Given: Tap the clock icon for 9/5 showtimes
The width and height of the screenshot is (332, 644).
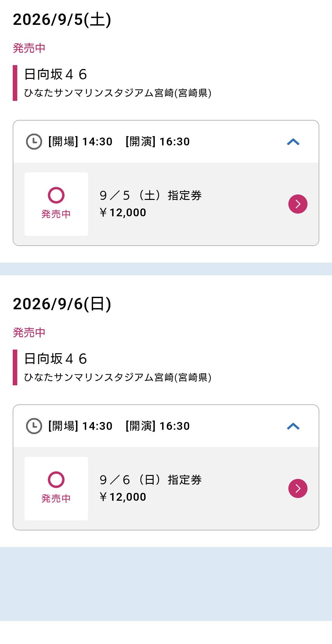Looking at the screenshot, I should tap(34, 141).
